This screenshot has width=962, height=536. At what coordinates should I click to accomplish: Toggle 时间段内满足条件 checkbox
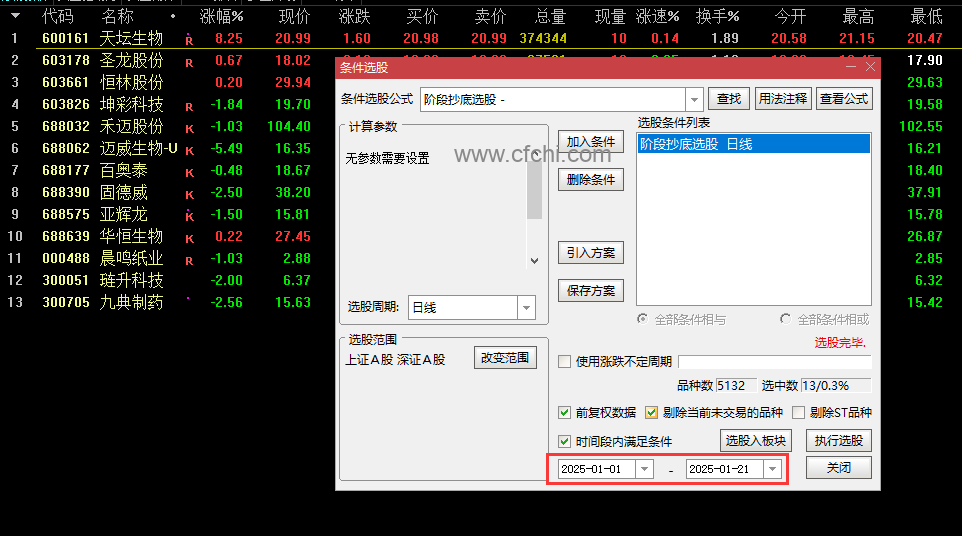pyautogui.click(x=564, y=442)
